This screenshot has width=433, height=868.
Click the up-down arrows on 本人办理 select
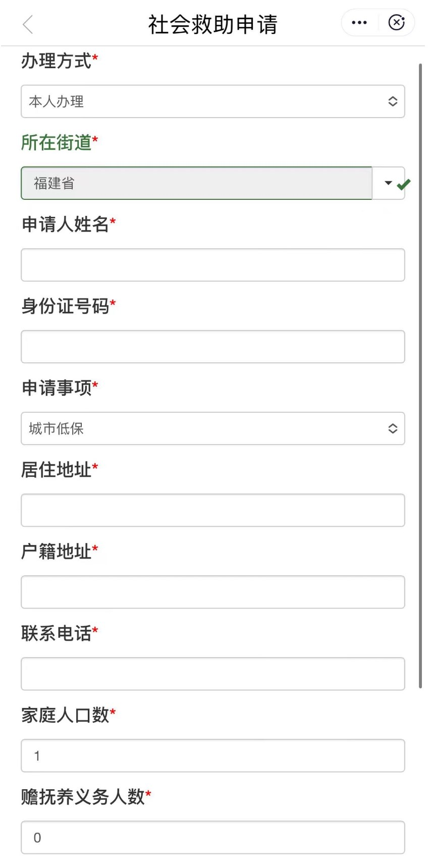click(393, 101)
